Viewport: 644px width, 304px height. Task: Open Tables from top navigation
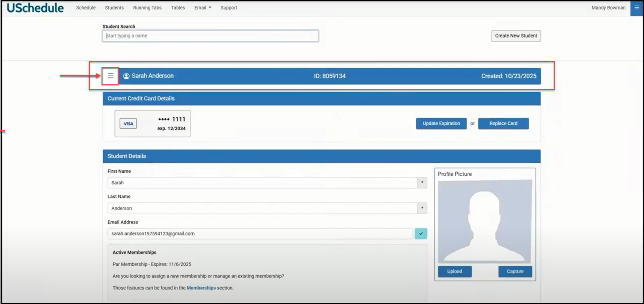[x=178, y=8]
